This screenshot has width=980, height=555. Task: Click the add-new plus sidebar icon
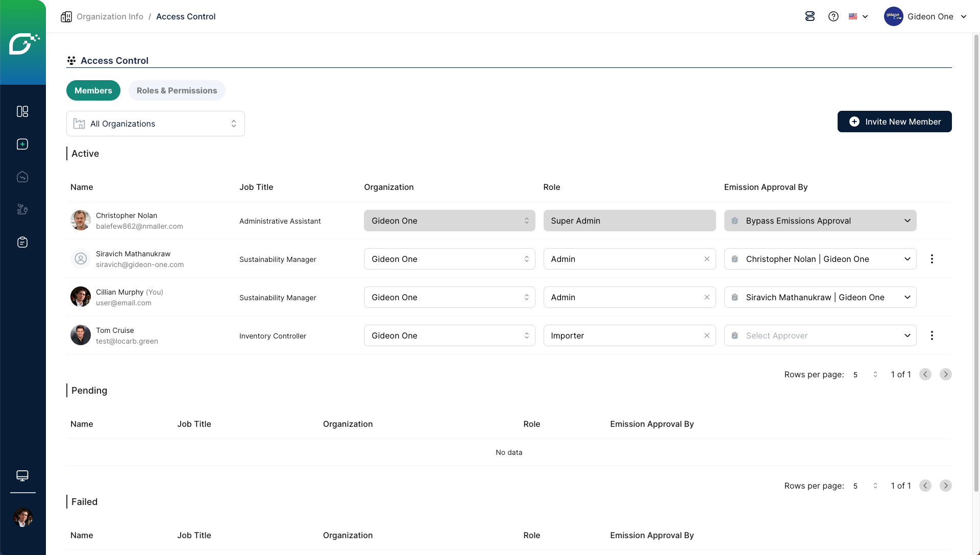pos(22,144)
